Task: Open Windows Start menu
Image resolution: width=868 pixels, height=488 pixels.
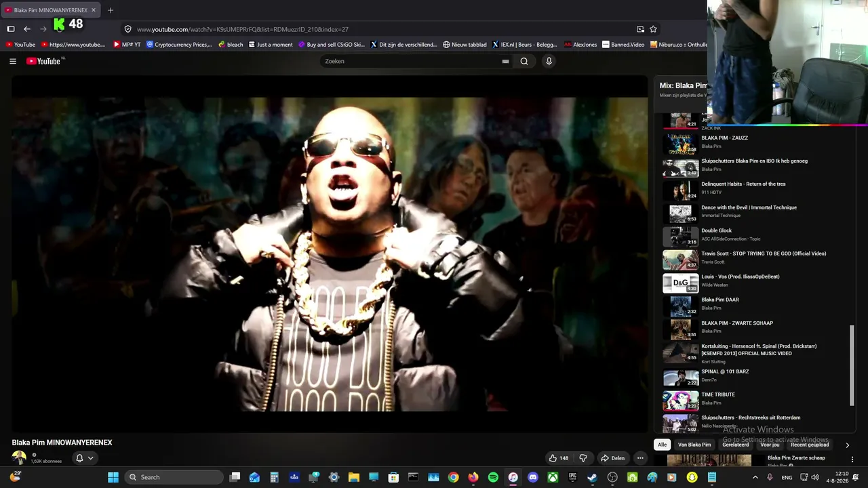Action: pos(113,477)
